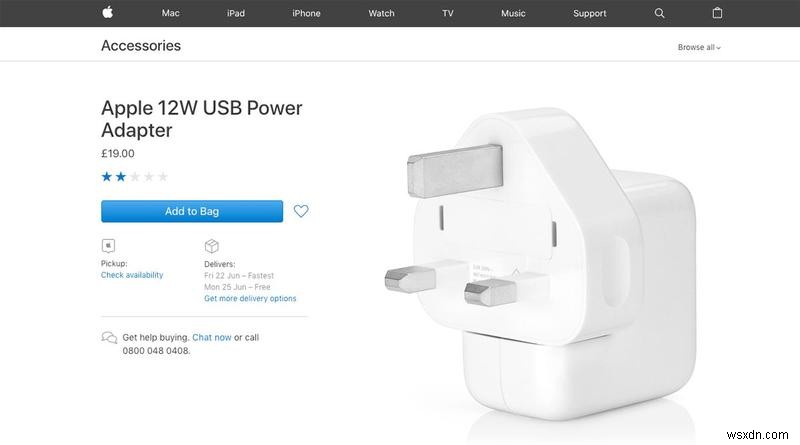Click the Apple logo icon
This screenshot has width=800, height=445.
pos(107,12)
